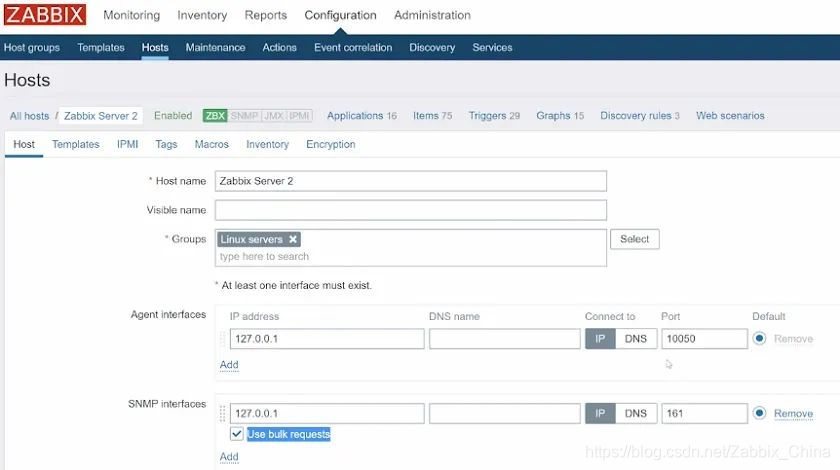Screen dimensions: 840x470
Task: Switch to the IPMI form tab
Action: pos(128,144)
